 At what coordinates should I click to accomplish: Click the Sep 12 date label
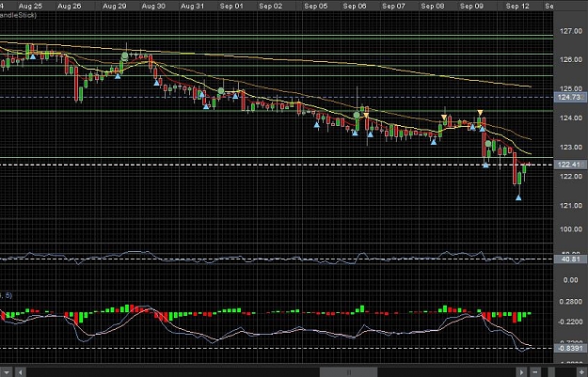pos(517,6)
